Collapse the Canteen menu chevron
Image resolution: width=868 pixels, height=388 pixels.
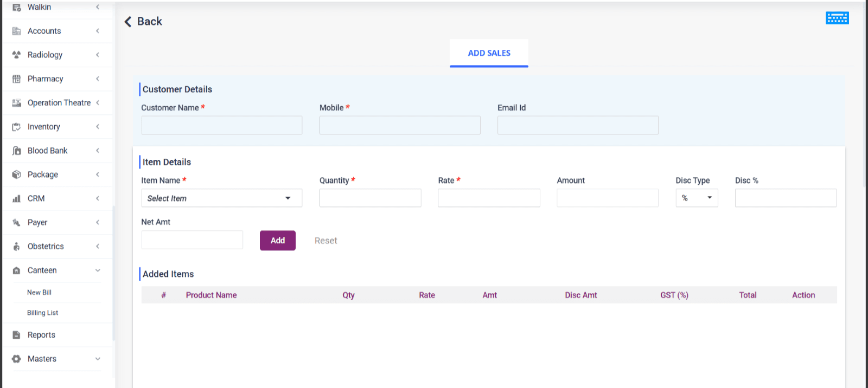[98, 270]
